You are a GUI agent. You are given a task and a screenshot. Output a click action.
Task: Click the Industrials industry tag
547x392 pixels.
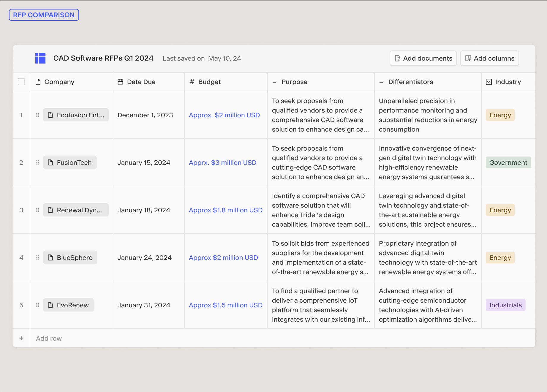pyautogui.click(x=506, y=305)
